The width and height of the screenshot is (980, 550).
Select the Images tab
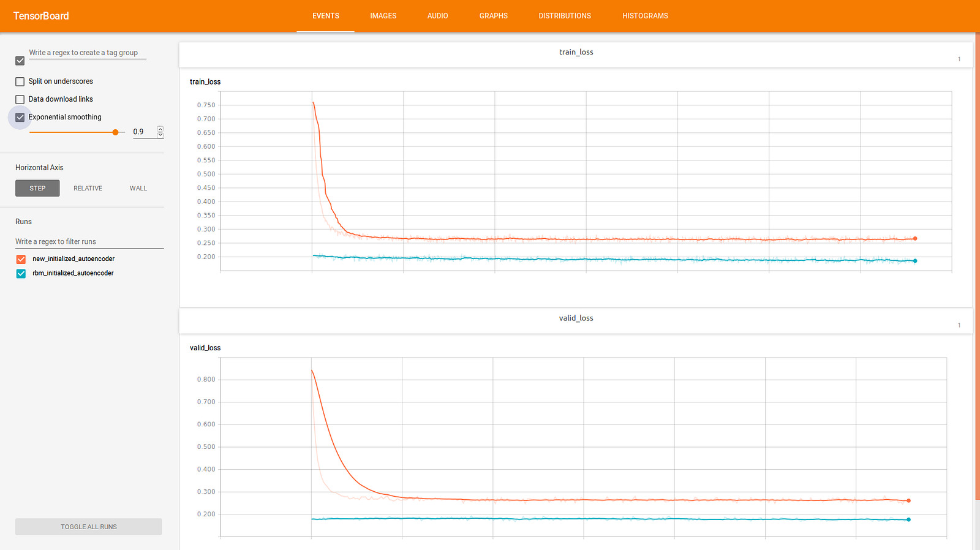(383, 16)
